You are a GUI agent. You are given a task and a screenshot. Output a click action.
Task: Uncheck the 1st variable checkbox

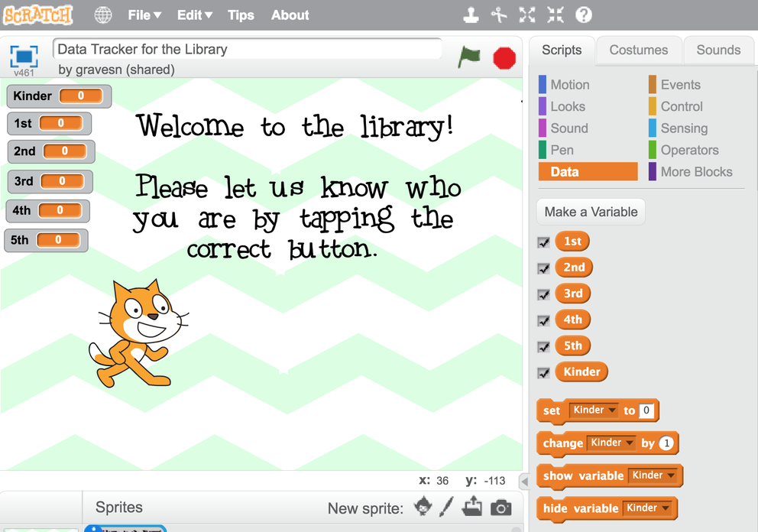point(544,242)
